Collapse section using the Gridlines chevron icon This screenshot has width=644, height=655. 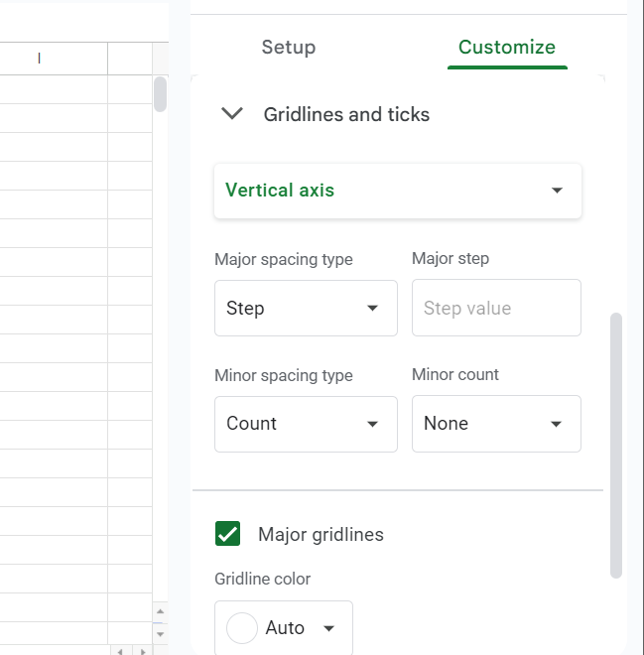pos(232,114)
